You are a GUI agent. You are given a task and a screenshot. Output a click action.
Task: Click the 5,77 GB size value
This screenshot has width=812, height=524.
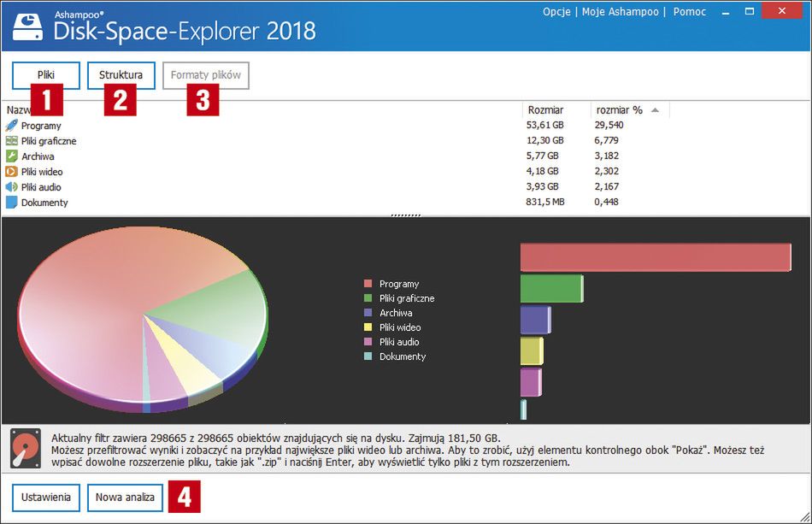[542, 156]
